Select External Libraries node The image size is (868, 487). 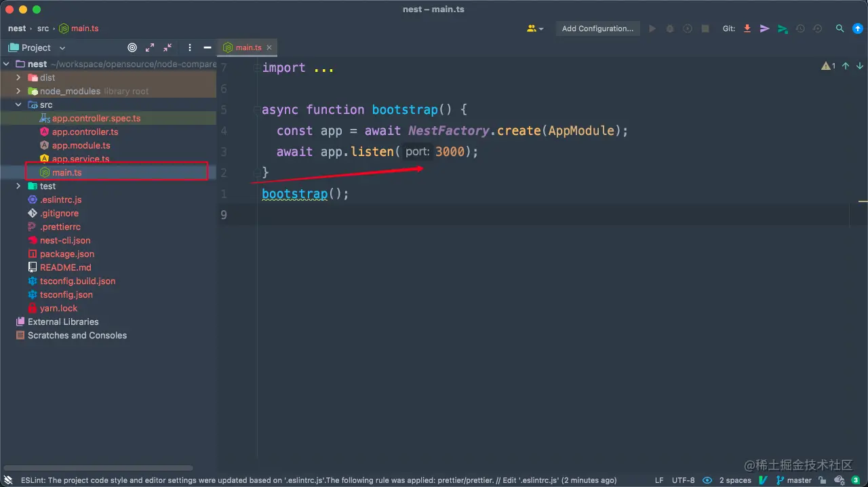(63, 322)
